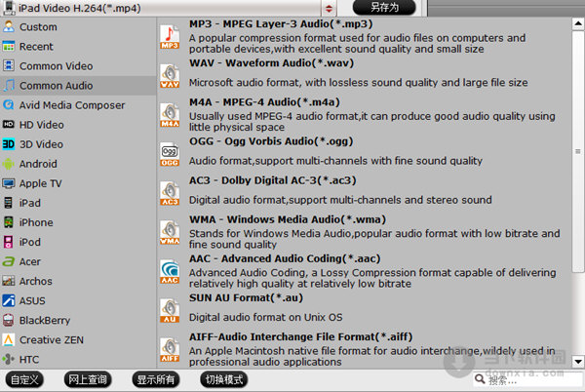Choose AIFF-Audio Interchange File Format entry
The height and width of the screenshot is (392, 585).
[364, 349]
